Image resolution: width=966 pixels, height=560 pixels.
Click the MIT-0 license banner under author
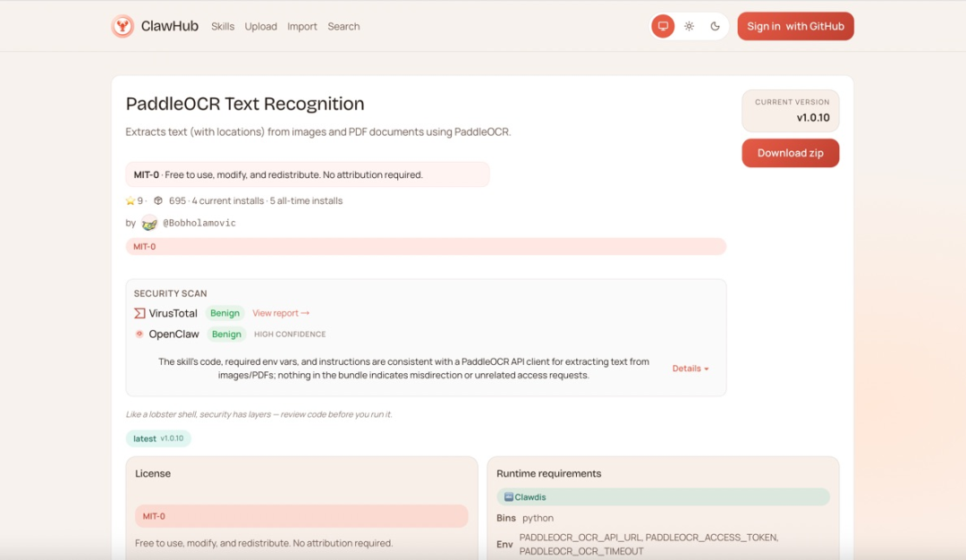point(426,246)
